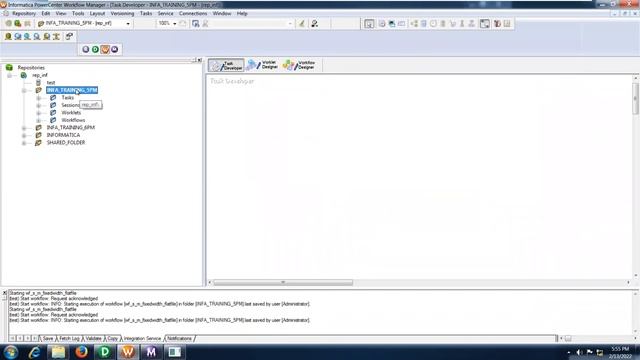This screenshot has width=640, height=360.
Task: Click the highlighted orange W Workflow Manager icon
Action: (105, 49)
